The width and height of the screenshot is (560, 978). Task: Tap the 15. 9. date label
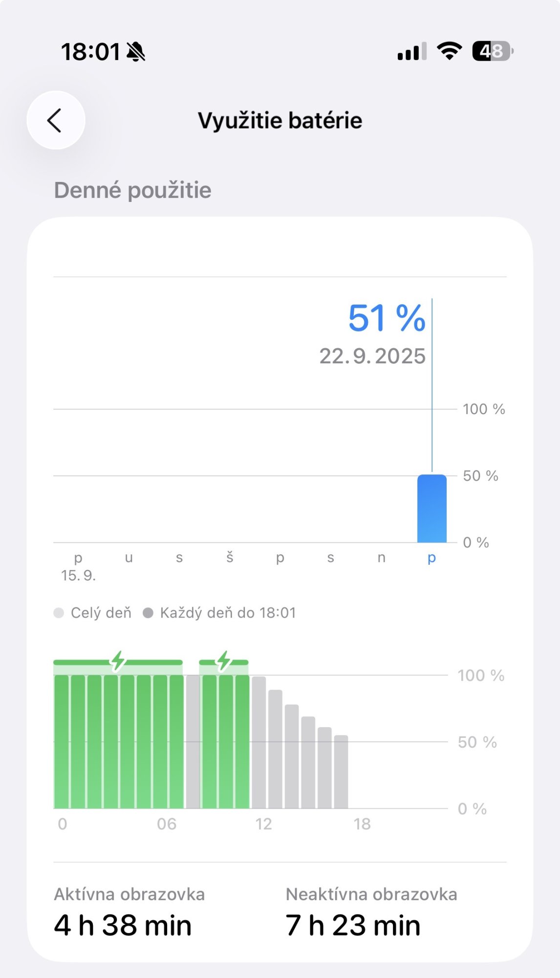pos(78,576)
